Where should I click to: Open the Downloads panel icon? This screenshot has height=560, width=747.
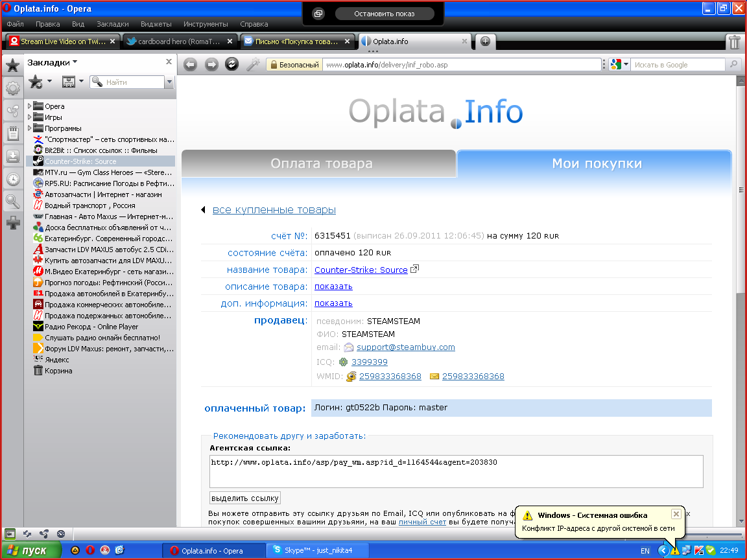click(13, 156)
